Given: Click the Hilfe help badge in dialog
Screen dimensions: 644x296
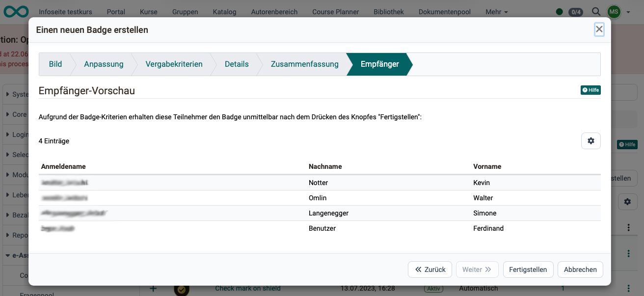Looking at the screenshot, I should tap(590, 90).
